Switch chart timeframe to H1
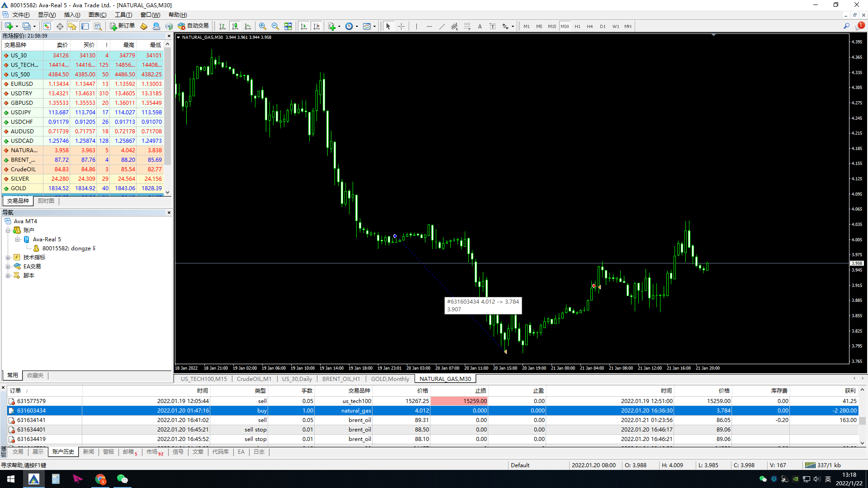Image resolution: width=868 pixels, height=488 pixels. (x=577, y=26)
